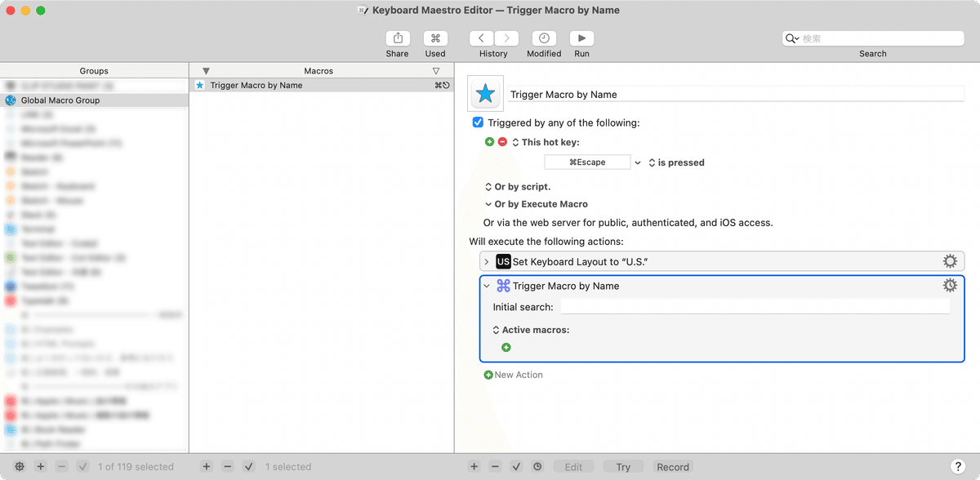This screenshot has height=480, width=980.
Task: Add a new macro with plus button
Action: 207,467
